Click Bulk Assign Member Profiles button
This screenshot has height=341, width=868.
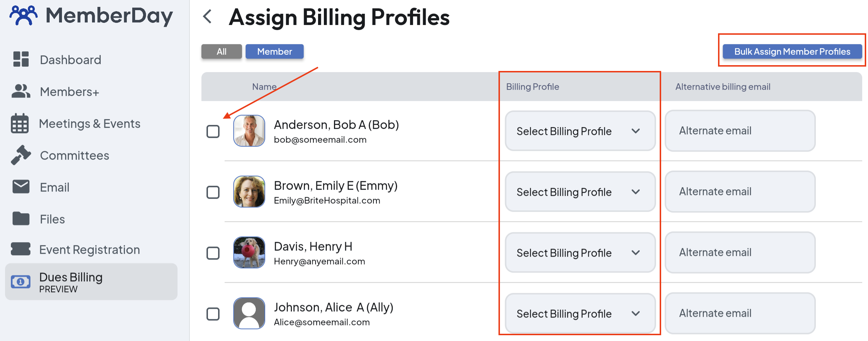tap(792, 51)
